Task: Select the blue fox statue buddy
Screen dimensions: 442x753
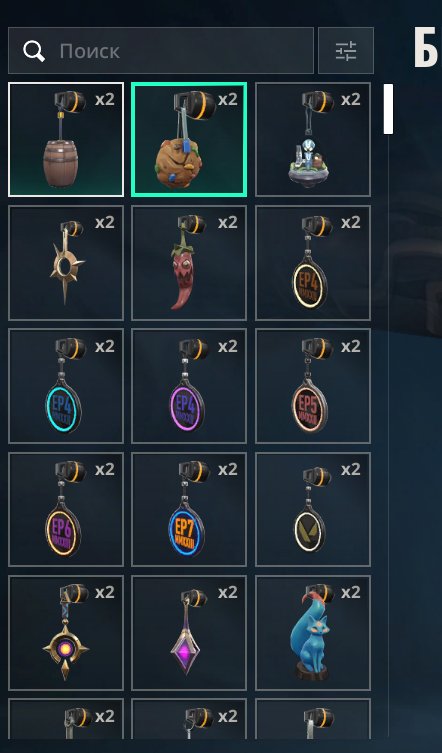Action: 313,633
